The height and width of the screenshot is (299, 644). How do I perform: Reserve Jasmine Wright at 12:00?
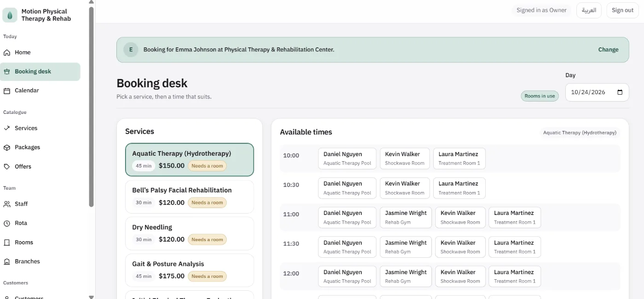(x=406, y=276)
